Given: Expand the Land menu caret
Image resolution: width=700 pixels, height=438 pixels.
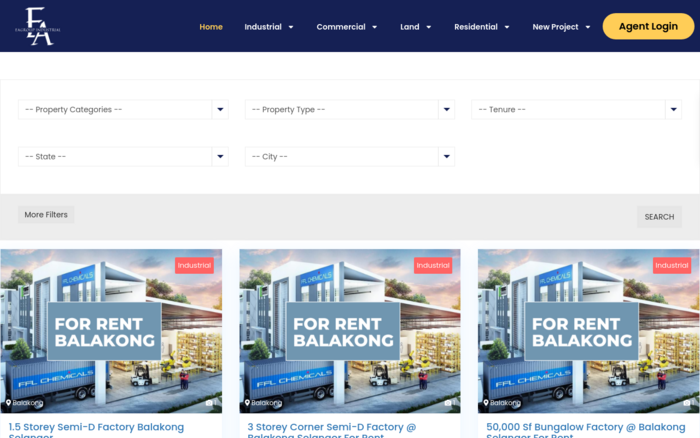Looking at the screenshot, I should [x=429, y=27].
